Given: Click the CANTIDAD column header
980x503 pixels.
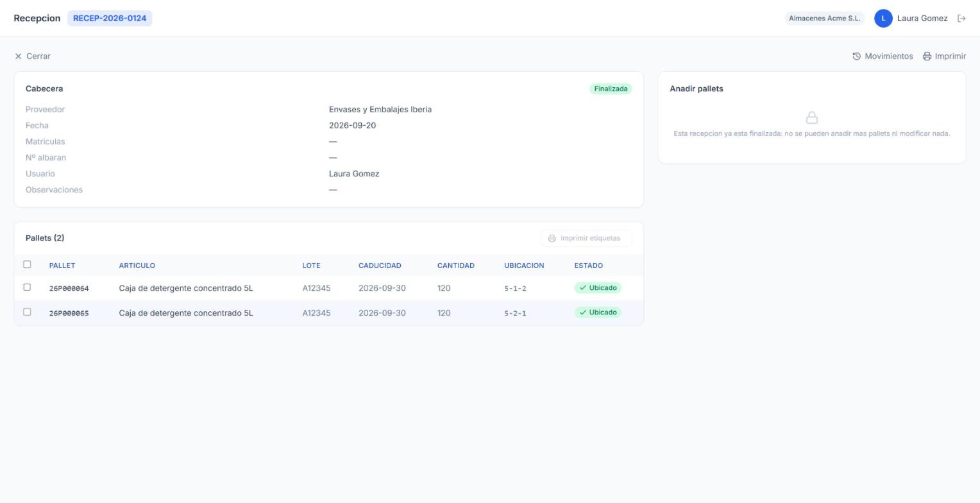Looking at the screenshot, I should pos(456,266).
